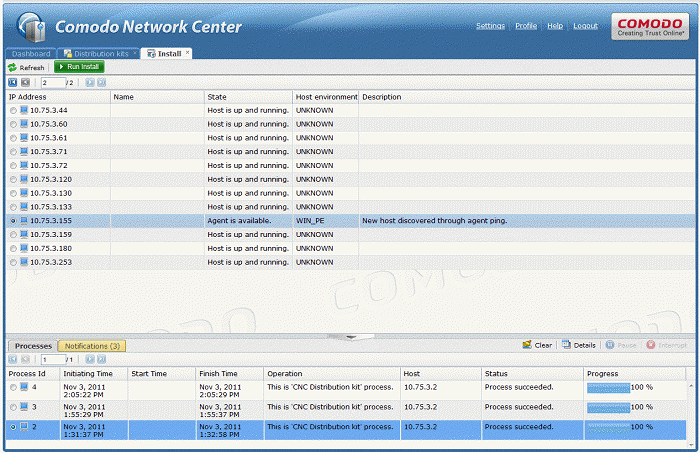Viewport: 700px width, 453px height.
Task: Open the Help link
Action: [x=555, y=26]
